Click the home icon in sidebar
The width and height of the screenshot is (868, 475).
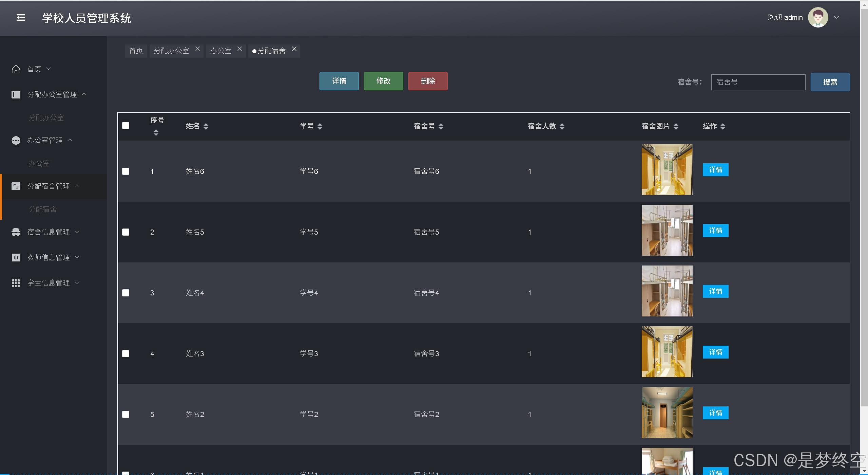point(16,69)
